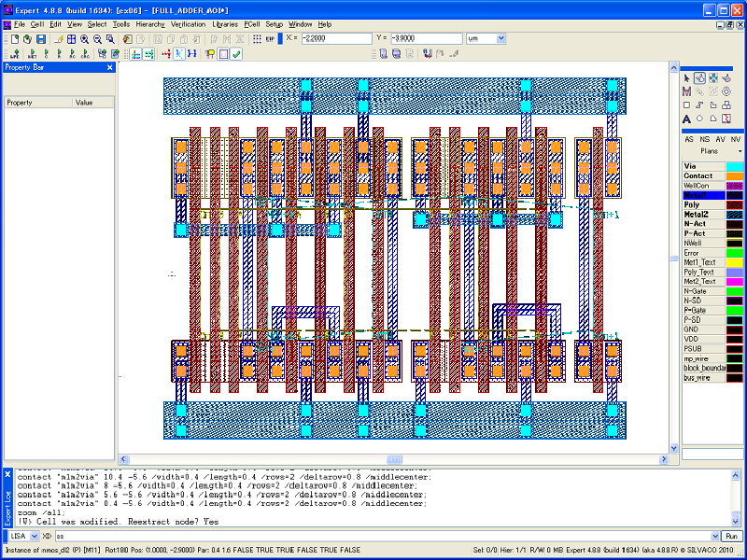Image resolution: width=747 pixels, height=560 pixels.
Task: Open the um units dropdown
Action: coord(500,39)
